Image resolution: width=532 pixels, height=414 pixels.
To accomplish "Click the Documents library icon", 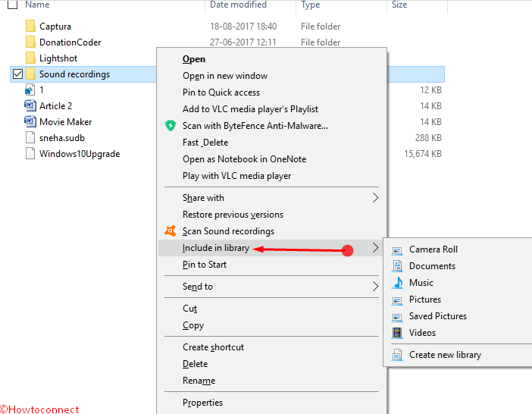I will [397, 266].
